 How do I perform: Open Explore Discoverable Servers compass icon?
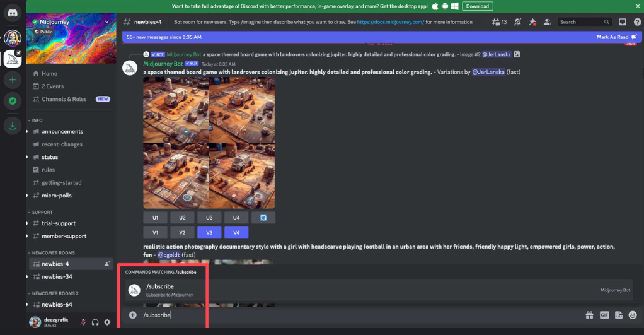click(13, 101)
